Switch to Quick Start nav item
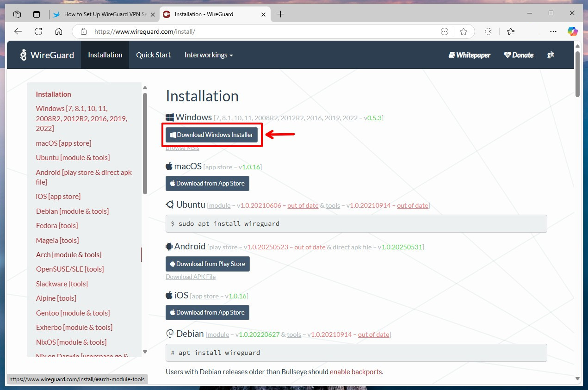This screenshot has height=390, width=588. point(153,55)
